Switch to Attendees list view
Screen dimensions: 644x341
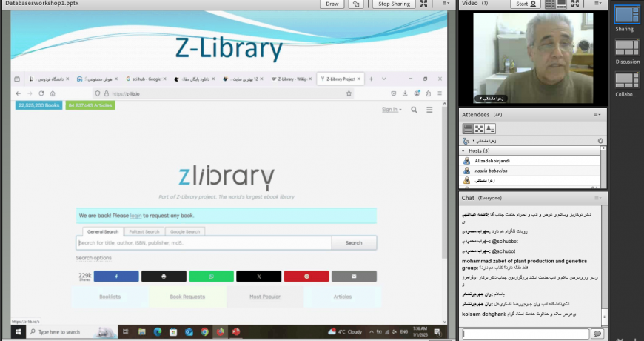pos(468,129)
